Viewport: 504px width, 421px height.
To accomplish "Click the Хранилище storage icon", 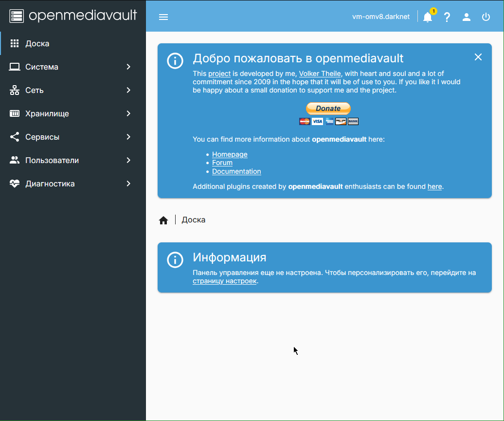I will [15, 113].
